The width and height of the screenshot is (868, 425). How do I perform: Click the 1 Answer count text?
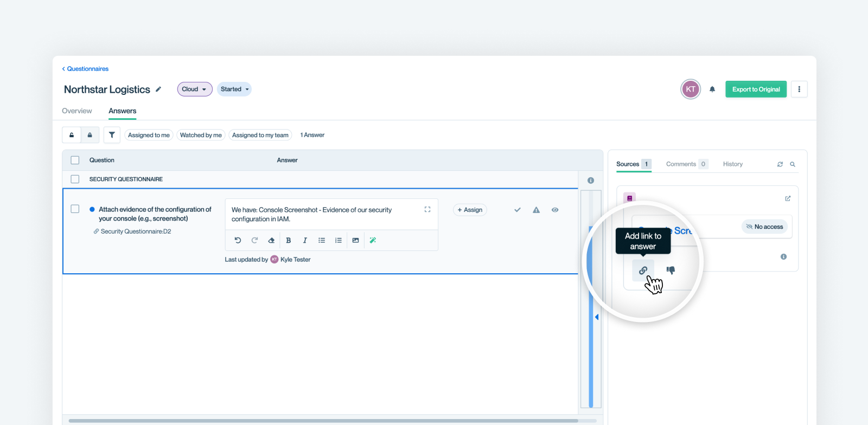click(x=312, y=135)
